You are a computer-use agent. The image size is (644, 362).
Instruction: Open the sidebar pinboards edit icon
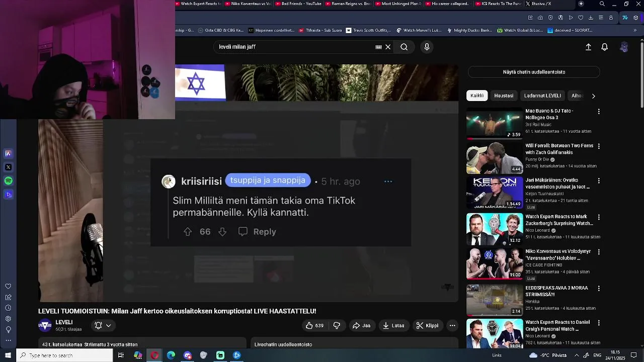8,297
